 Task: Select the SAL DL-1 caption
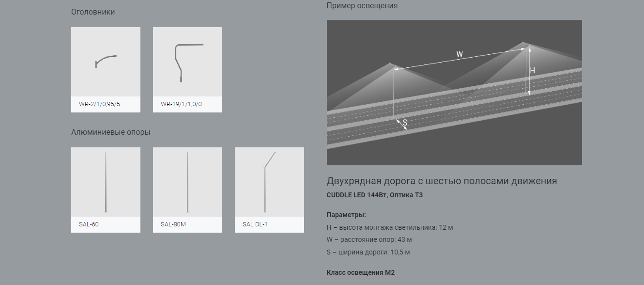(x=255, y=224)
